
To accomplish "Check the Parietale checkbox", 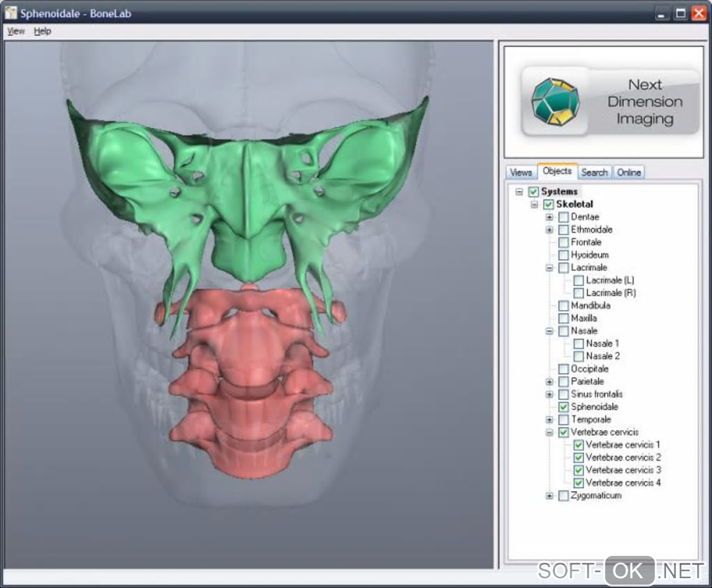I will pos(563,382).
